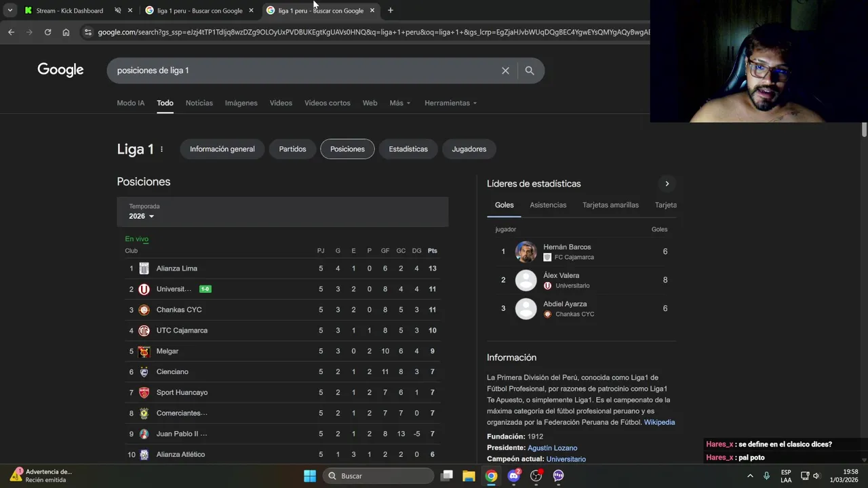The width and height of the screenshot is (868, 488).
Task: Click the Sport Huancayo club crest
Action: [144, 392]
